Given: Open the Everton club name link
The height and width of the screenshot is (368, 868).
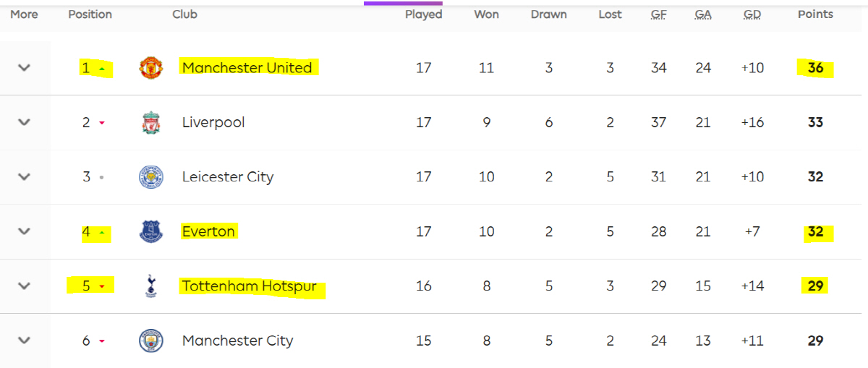Looking at the screenshot, I should click(x=208, y=232).
